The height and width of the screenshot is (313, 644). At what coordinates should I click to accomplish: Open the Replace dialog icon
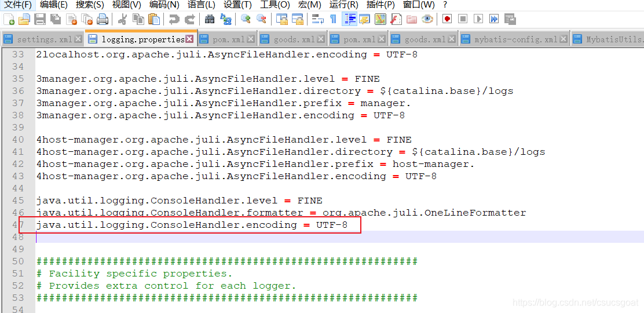point(225,19)
